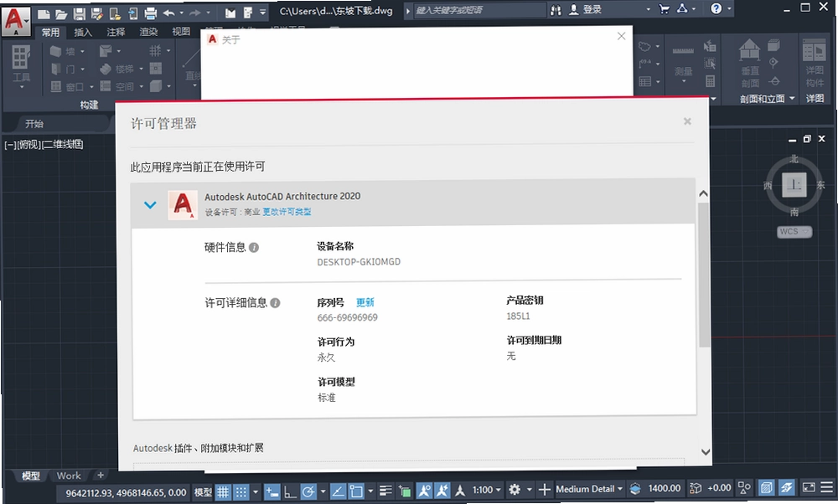Click the 门 door tool icon
The width and height of the screenshot is (838, 504).
point(55,69)
